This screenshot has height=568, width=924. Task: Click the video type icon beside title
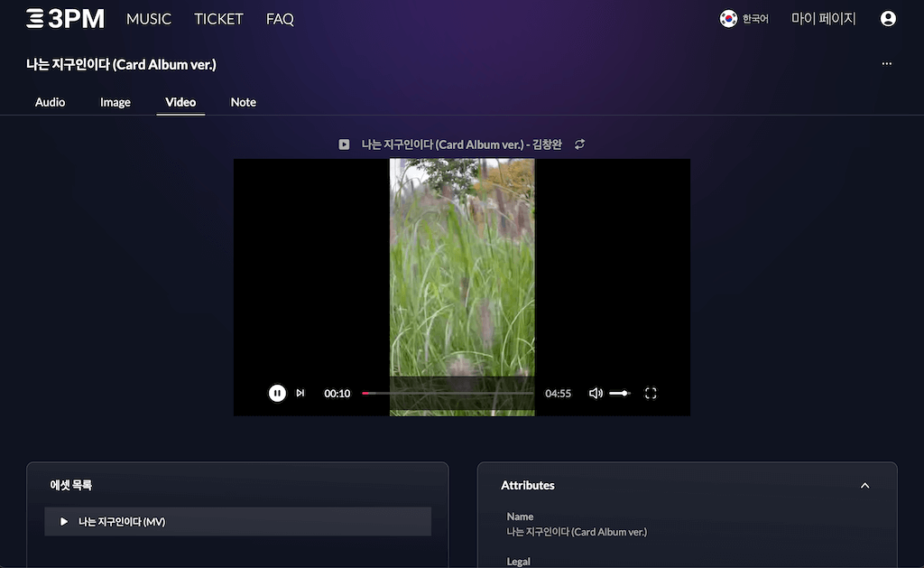344,144
